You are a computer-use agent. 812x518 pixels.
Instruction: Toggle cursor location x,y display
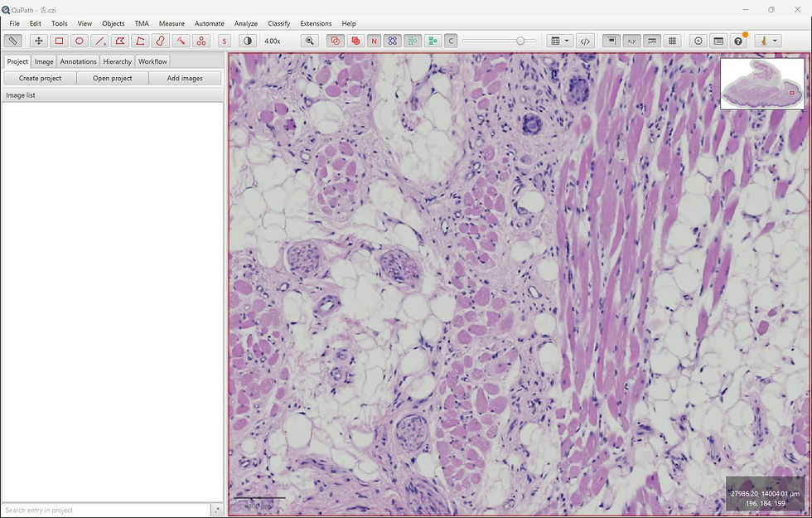[631, 41]
